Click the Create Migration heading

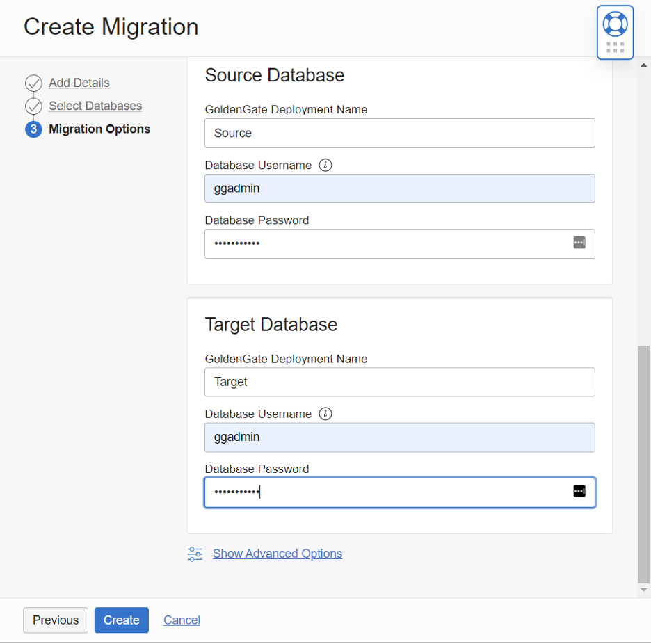[x=111, y=27]
